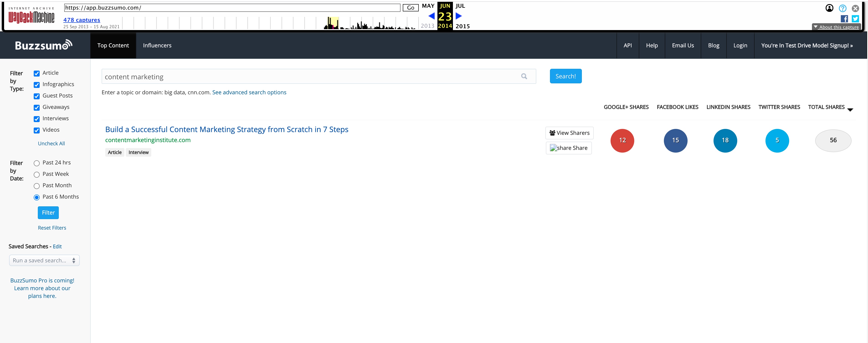Click Uncheck All link
This screenshot has width=868, height=343.
click(51, 143)
